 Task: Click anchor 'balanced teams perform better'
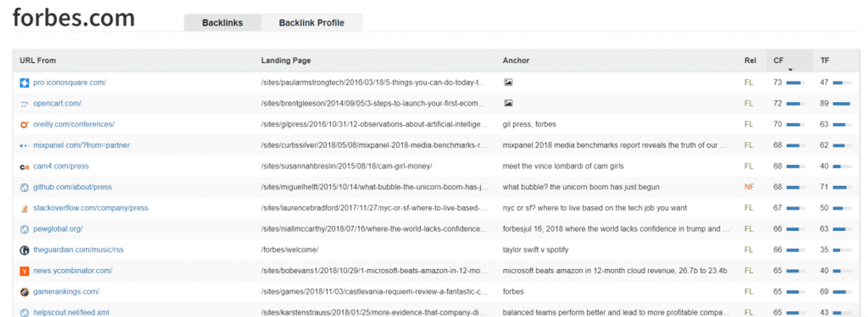(x=615, y=313)
